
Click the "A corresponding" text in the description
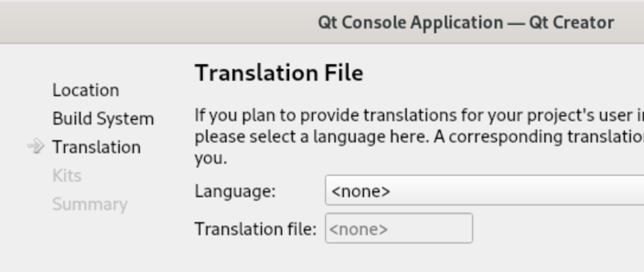coord(492,137)
